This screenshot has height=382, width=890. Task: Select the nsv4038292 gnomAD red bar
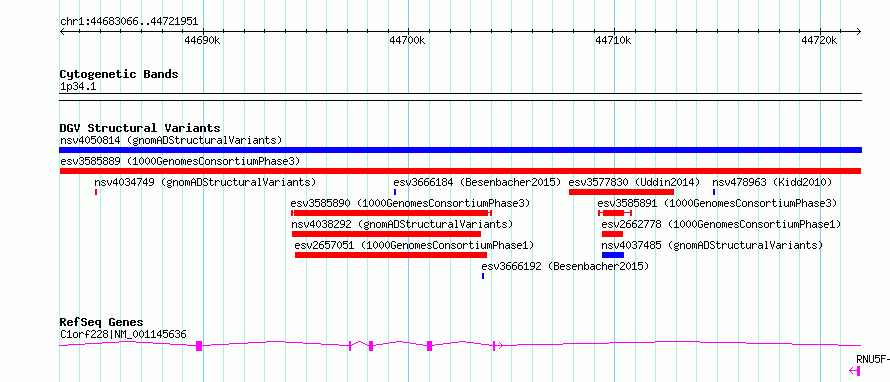[387, 234]
